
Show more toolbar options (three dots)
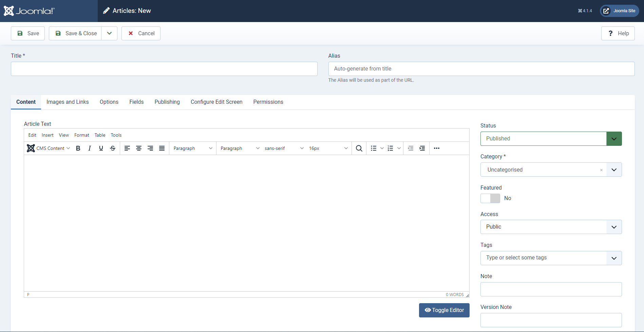click(437, 148)
